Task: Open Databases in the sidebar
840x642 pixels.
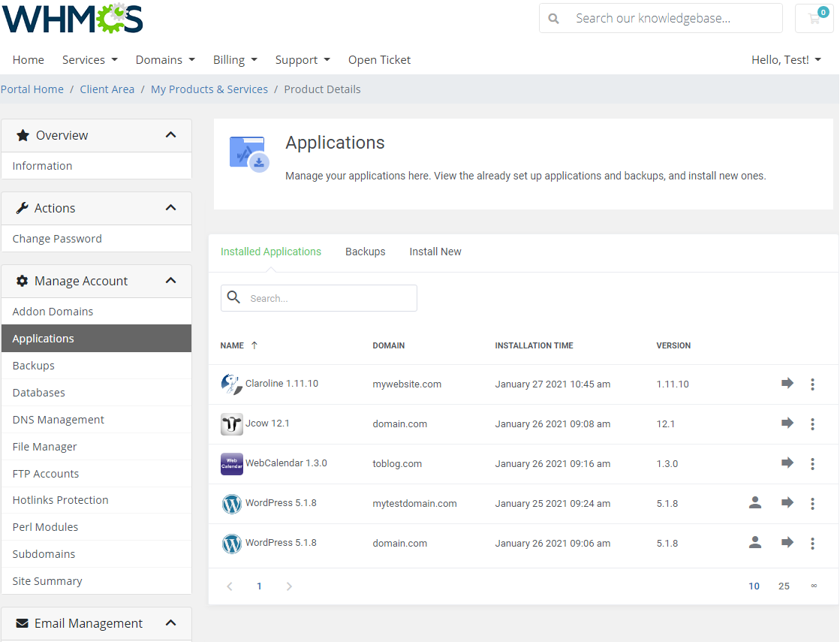Action: [96, 393]
